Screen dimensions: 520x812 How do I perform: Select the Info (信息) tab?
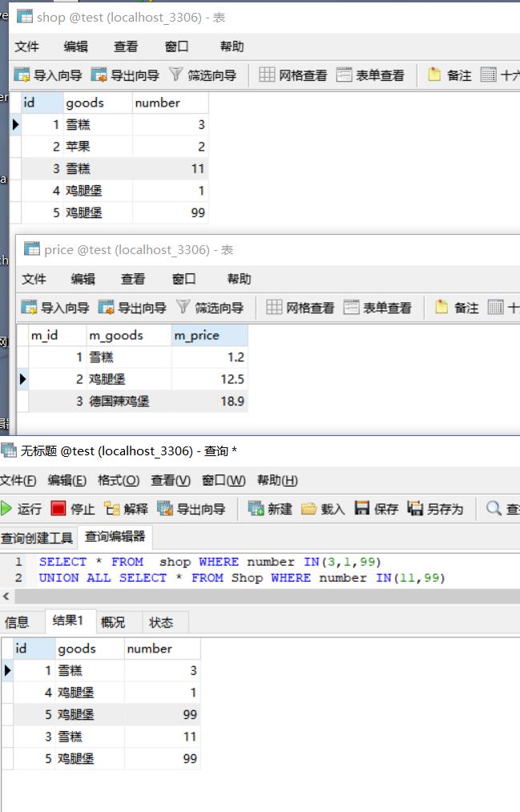coord(18,622)
